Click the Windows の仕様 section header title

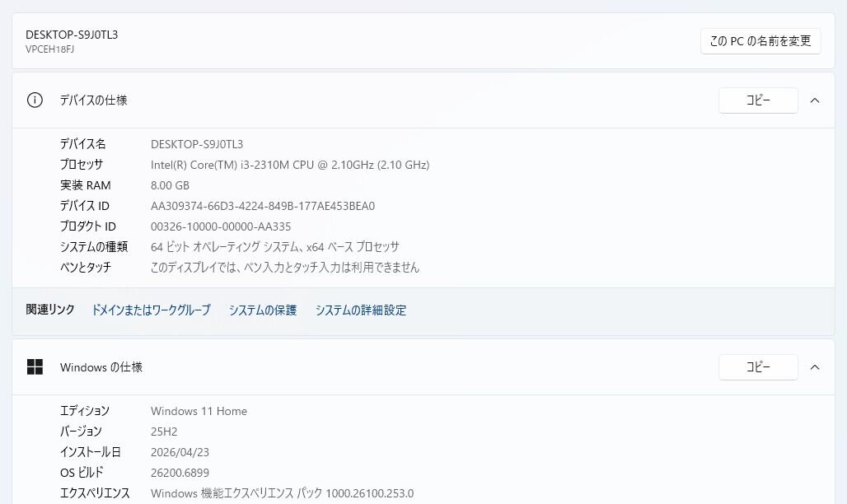click(x=101, y=367)
